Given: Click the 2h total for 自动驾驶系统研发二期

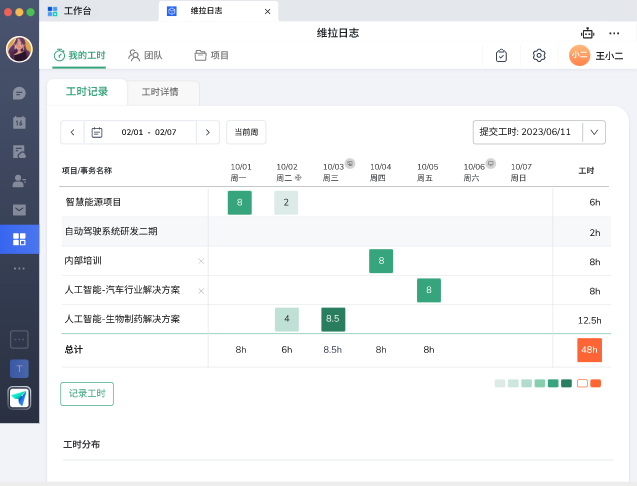Looking at the screenshot, I should coord(595,233).
